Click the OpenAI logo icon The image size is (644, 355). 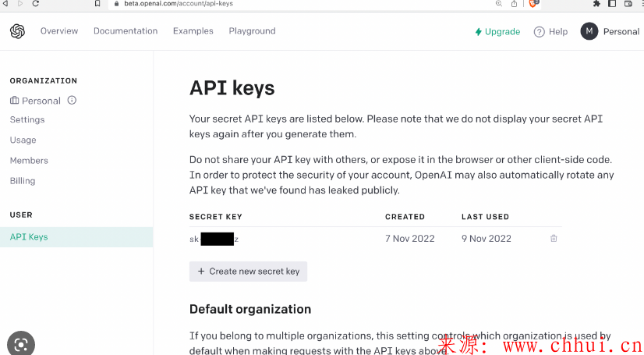click(x=18, y=31)
